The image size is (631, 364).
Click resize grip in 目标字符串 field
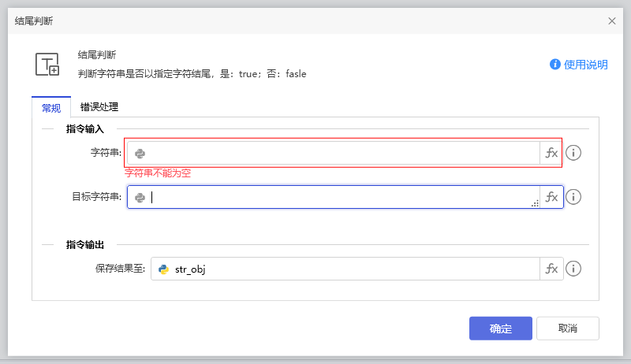click(535, 203)
